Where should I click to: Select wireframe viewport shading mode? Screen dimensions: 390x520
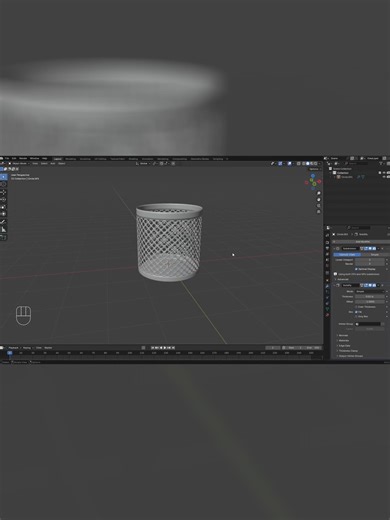(303, 164)
